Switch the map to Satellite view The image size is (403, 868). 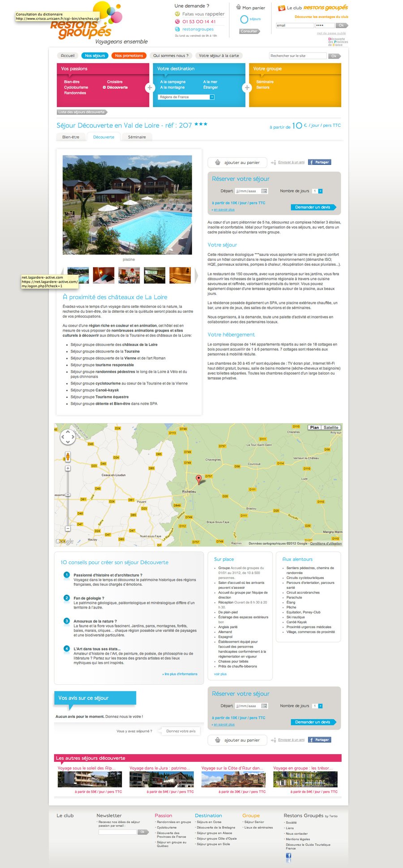(331, 428)
